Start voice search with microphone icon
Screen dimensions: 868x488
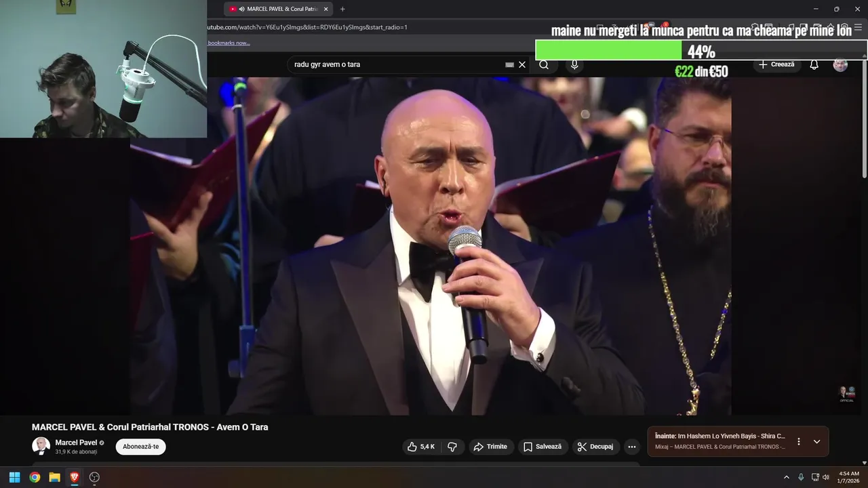tap(574, 64)
